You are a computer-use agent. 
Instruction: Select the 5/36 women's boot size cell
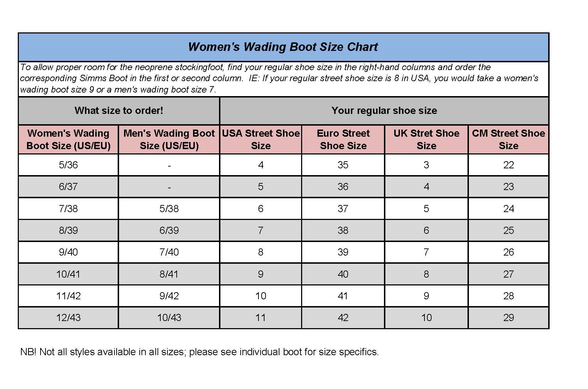(68, 165)
